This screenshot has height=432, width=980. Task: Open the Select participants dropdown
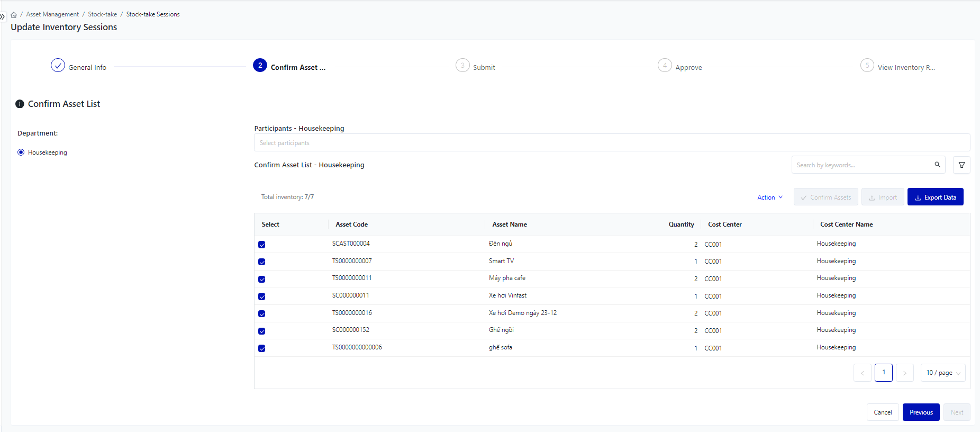click(611, 143)
